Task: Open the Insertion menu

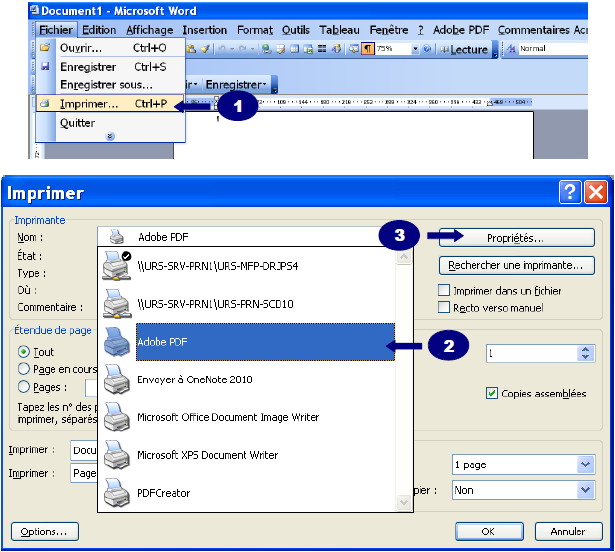Action: pos(204,30)
